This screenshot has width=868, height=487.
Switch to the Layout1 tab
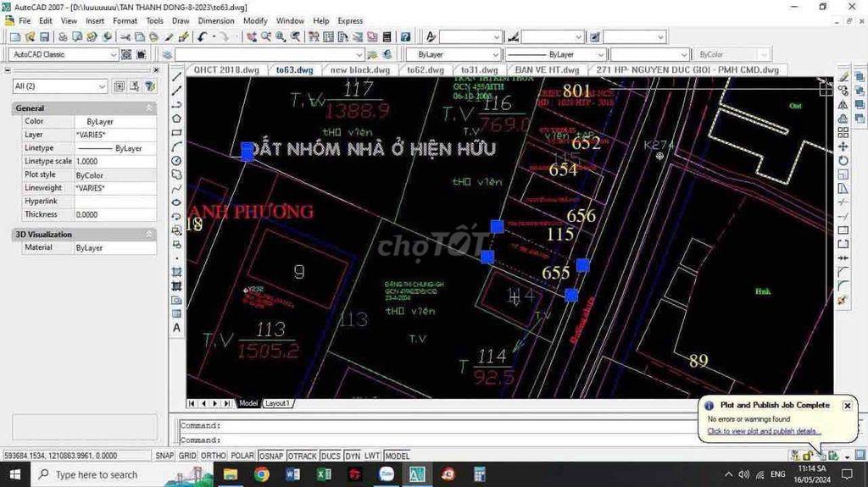click(277, 403)
